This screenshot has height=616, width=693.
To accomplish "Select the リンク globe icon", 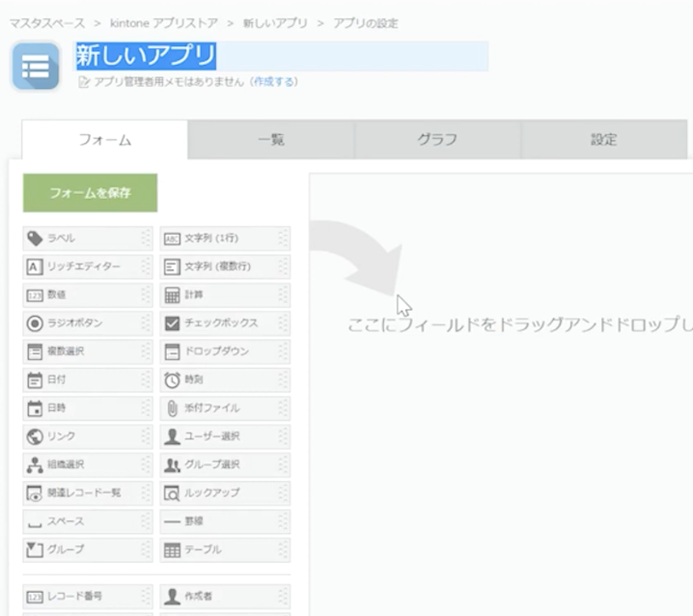I will 35,436.
